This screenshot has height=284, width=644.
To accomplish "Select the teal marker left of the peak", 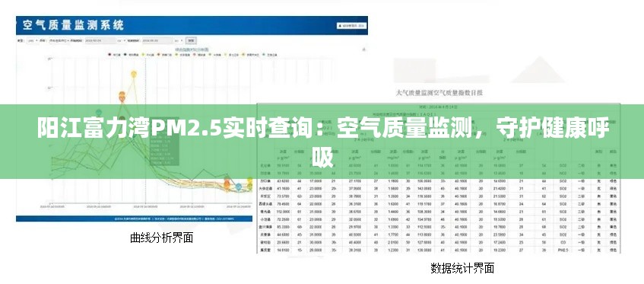I will [x=99, y=112].
